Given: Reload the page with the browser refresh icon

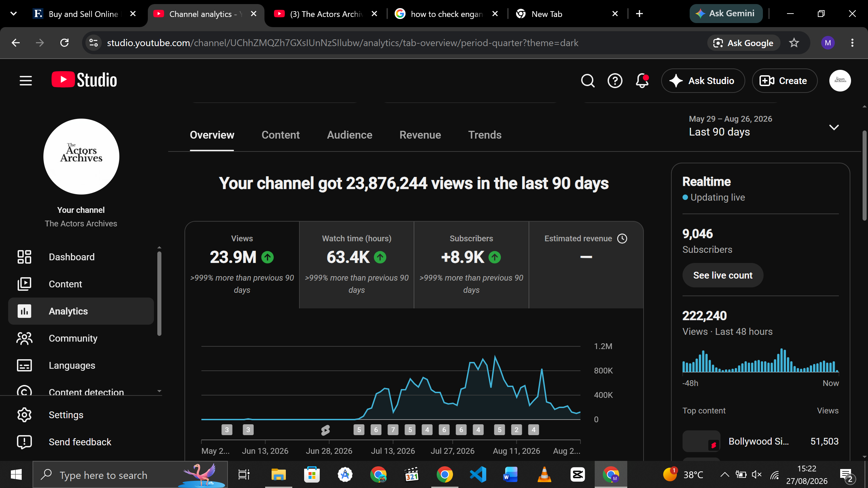Looking at the screenshot, I should pyautogui.click(x=64, y=43).
